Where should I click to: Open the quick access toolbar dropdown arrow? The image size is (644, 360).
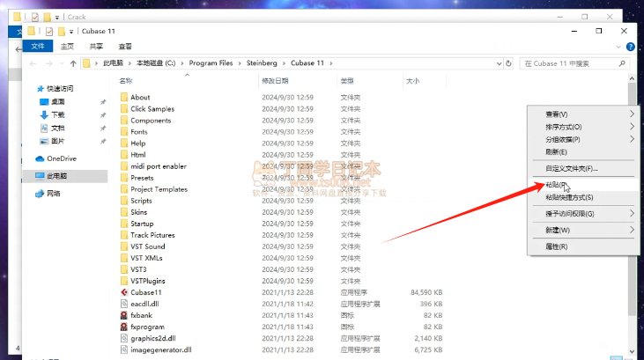click(72, 32)
